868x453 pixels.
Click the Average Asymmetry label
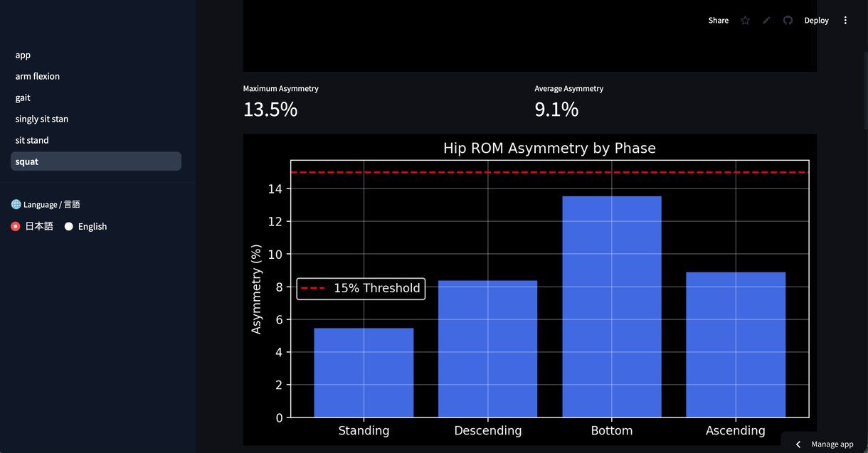(569, 89)
